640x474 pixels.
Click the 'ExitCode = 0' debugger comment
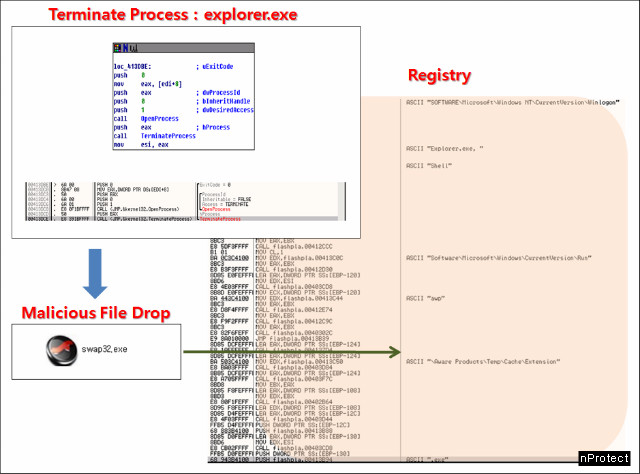[215, 185]
